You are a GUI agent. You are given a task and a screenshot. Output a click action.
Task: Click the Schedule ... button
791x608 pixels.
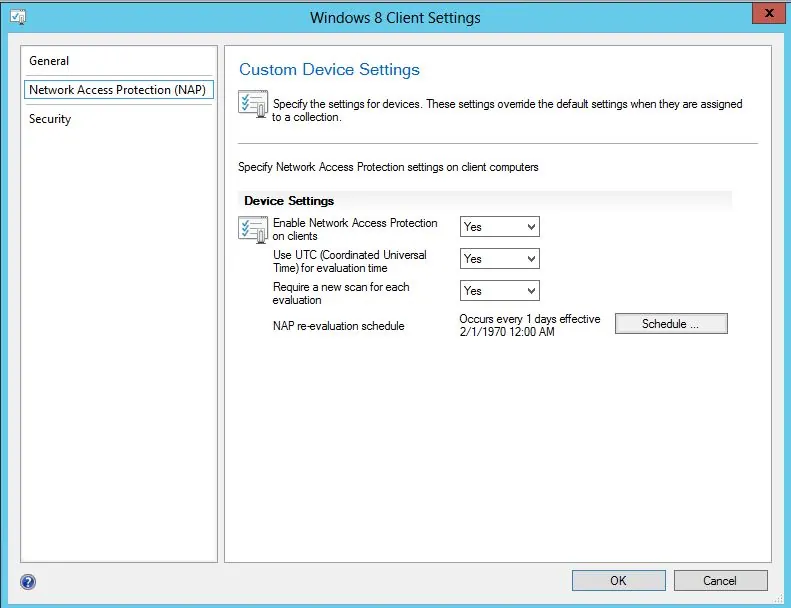(x=671, y=323)
